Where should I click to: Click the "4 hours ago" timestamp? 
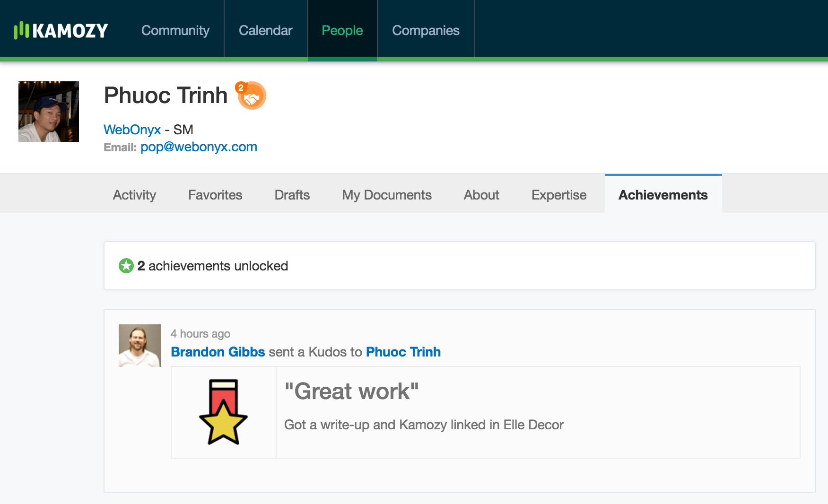(x=200, y=334)
